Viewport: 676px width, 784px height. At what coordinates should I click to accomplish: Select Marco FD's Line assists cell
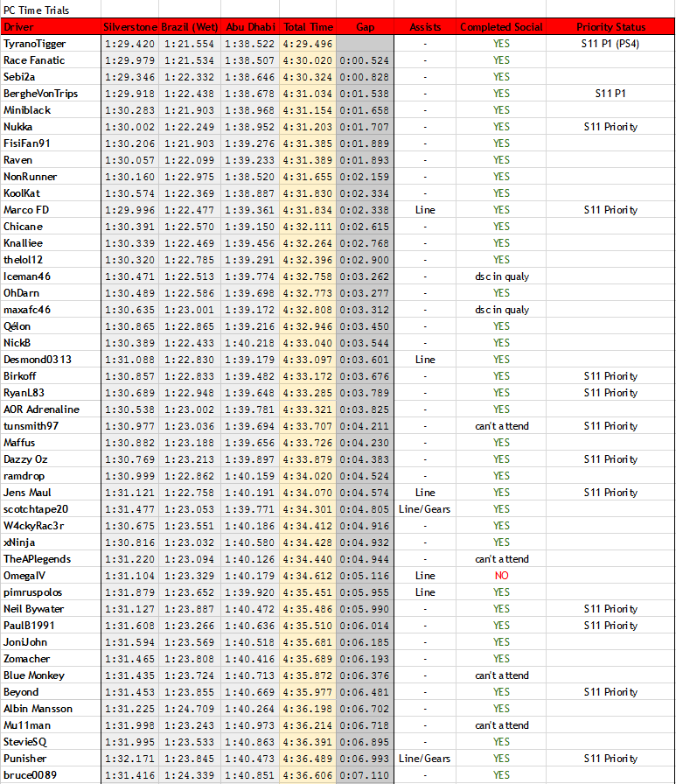coord(425,210)
